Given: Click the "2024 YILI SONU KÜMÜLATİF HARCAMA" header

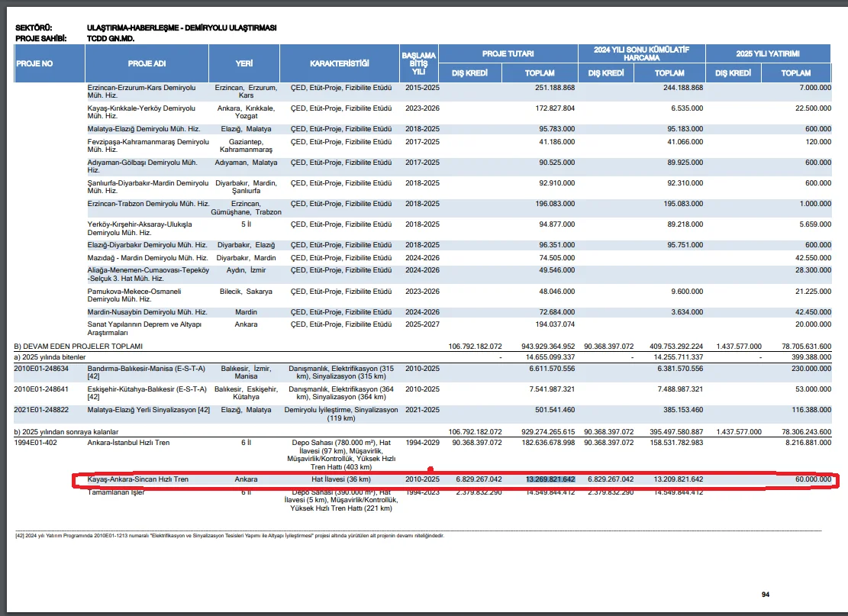Looking at the screenshot, I should (640, 54).
